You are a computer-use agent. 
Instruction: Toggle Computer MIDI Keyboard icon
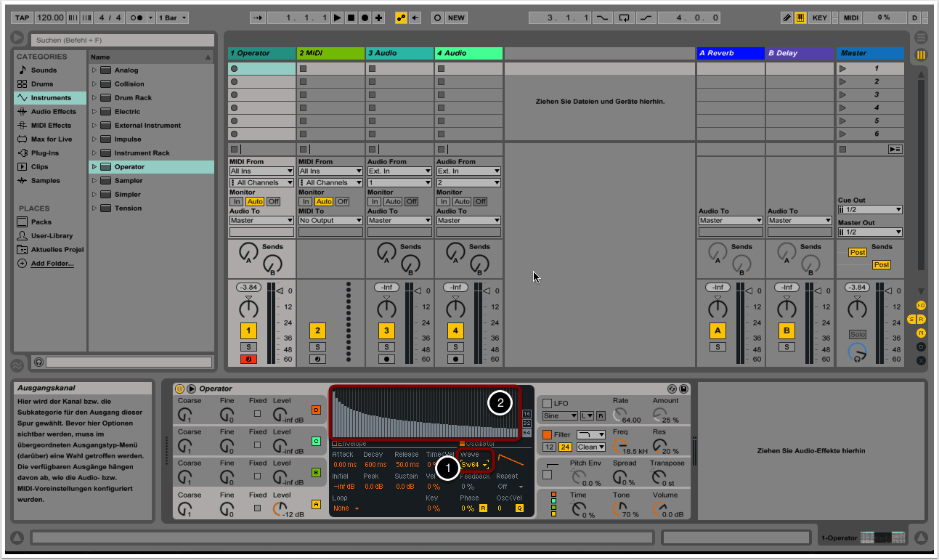tap(801, 17)
